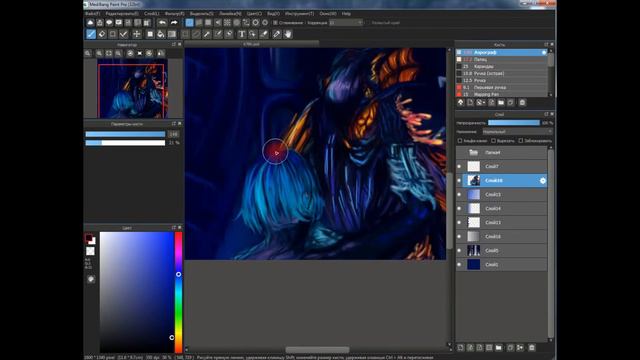The image size is (640, 360).
Task: Enable the Вырезать clipping checkbox
Action: (x=493, y=141)
